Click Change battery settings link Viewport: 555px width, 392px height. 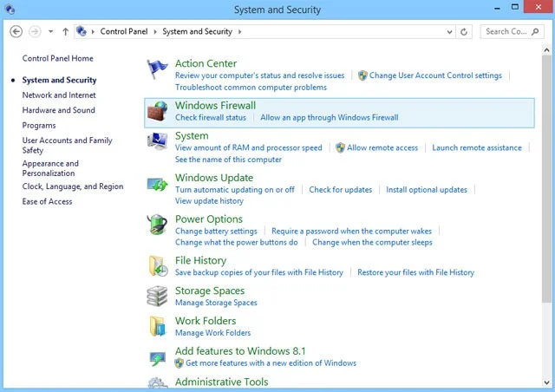(x=216, y=232)
